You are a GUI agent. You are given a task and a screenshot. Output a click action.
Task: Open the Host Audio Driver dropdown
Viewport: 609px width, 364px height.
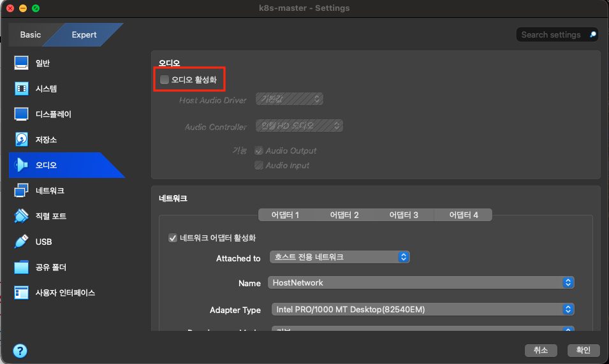[x=290, y=99]
